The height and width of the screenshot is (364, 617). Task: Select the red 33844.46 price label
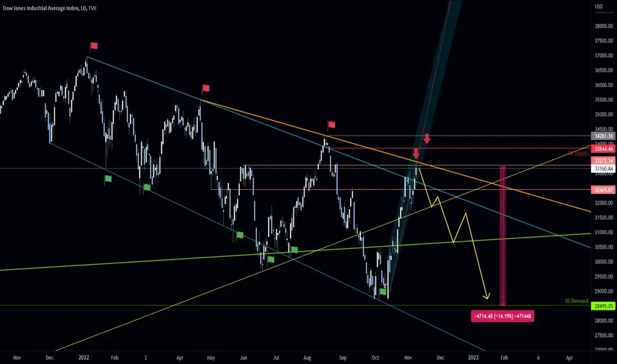pos(604,149)
